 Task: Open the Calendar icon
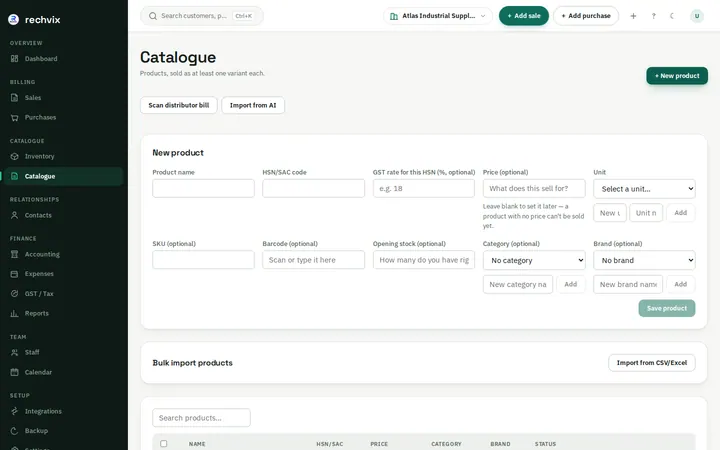coord(15,372)
